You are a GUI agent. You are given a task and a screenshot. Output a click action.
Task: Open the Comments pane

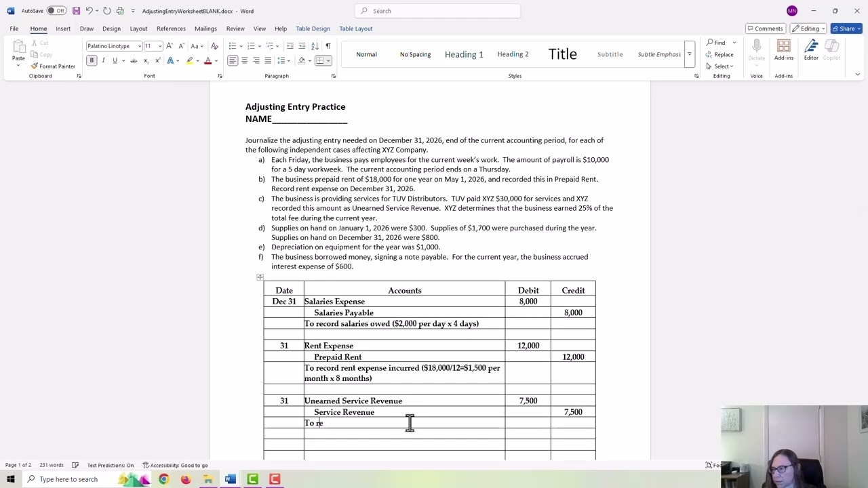pyautogui.click(x=765, y=28)
